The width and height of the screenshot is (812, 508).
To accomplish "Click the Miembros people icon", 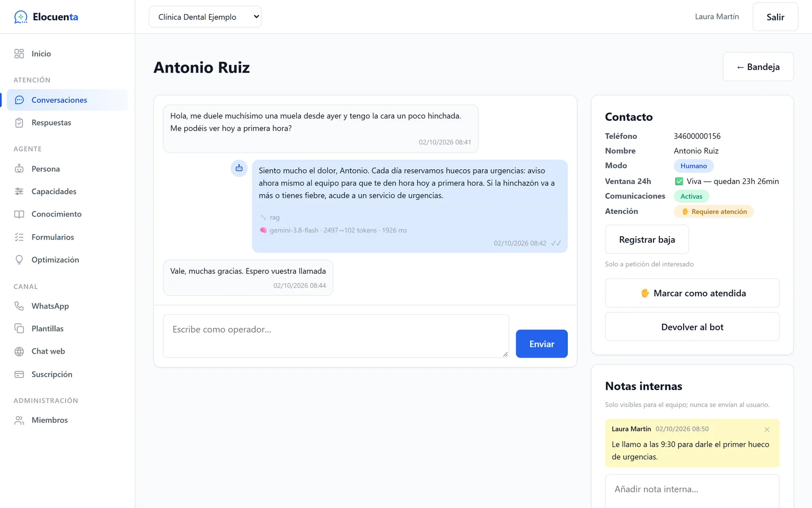I will click(19, 420).
